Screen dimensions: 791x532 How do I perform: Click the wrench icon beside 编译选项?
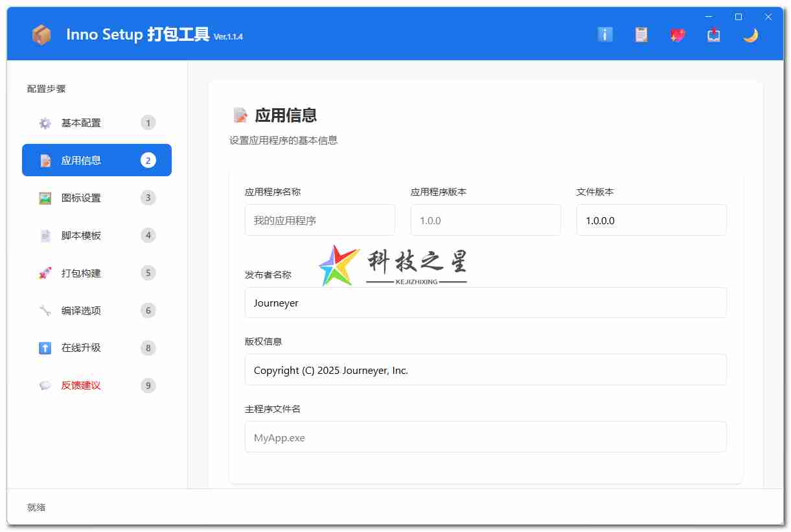[45, 310]
